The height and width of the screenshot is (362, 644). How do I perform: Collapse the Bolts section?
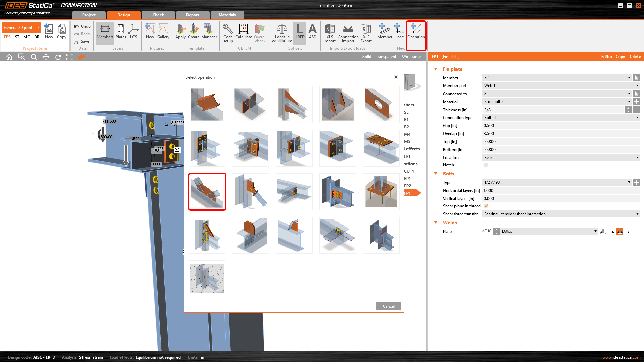point(436,174)
